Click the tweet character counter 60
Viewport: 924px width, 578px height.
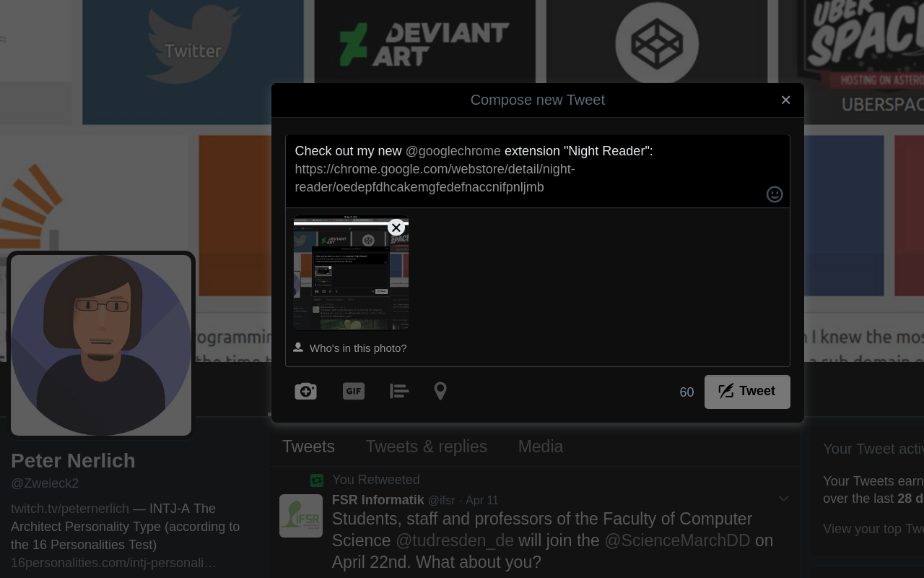(687, 392)
